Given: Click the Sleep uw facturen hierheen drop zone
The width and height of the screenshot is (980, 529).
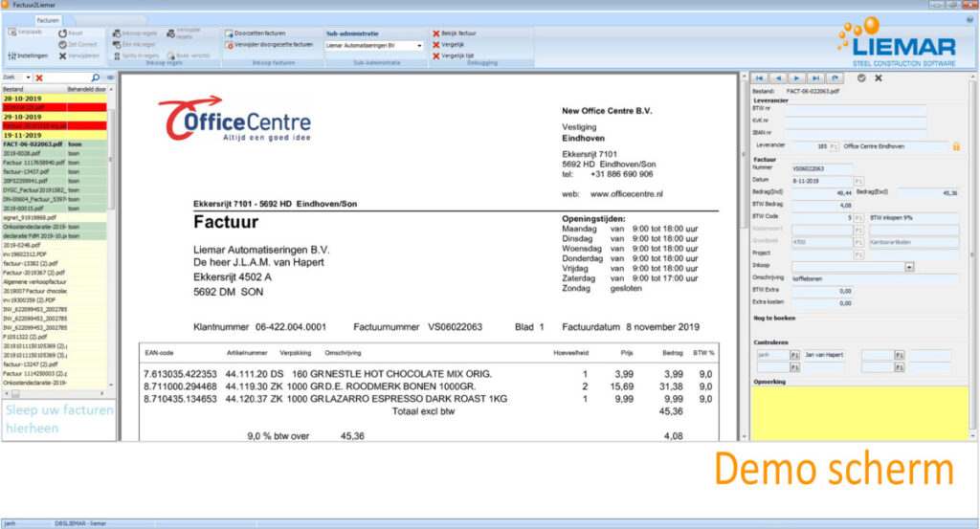Looking at the screenshot, I should click(x=59, y=419).
